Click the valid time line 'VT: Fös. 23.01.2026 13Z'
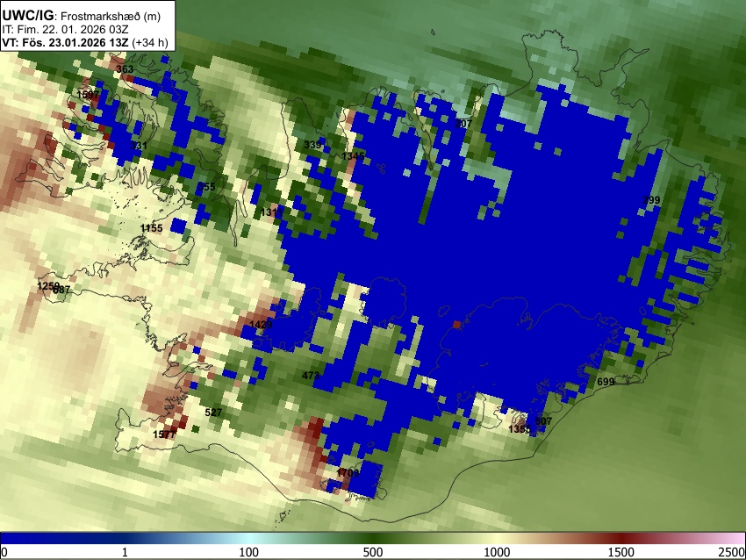This screenshot has height=560, width=746. 65,42
